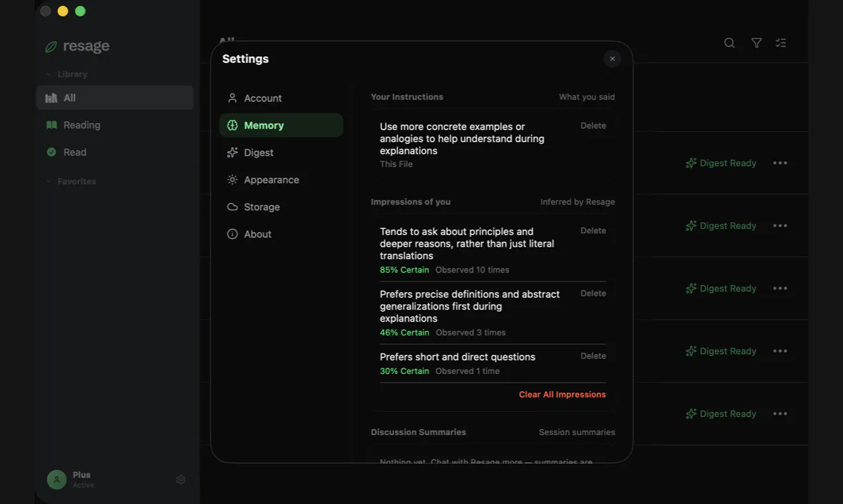
Task: Delete the principles and deeper reasons impression
Action: pos(593,231)
